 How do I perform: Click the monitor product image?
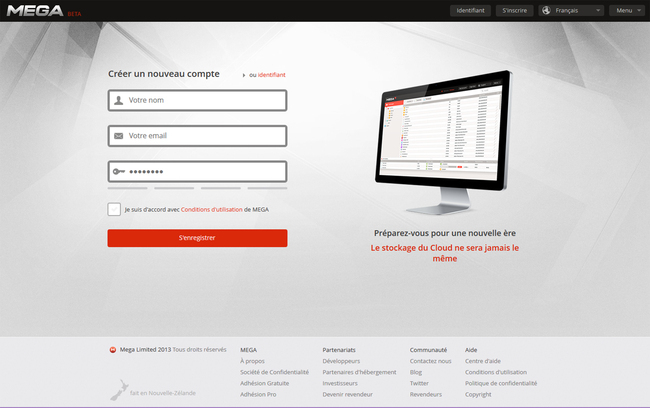point(443,141)
